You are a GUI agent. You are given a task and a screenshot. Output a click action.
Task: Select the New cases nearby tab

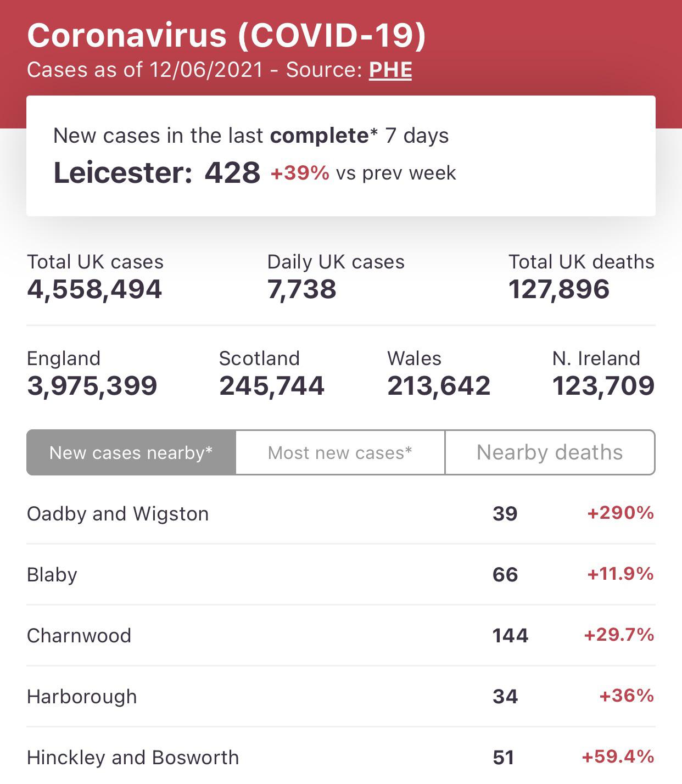coord(130,452)
